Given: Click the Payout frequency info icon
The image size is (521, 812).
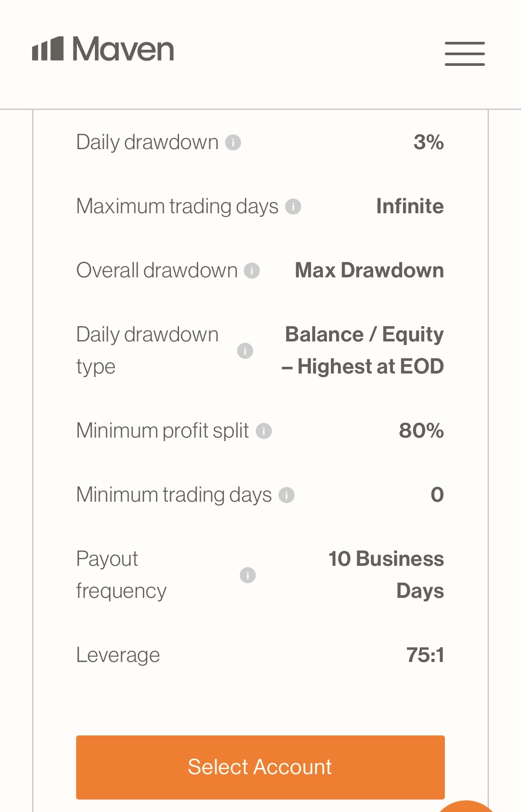Looking at the screenshot, I should (248, 575).
